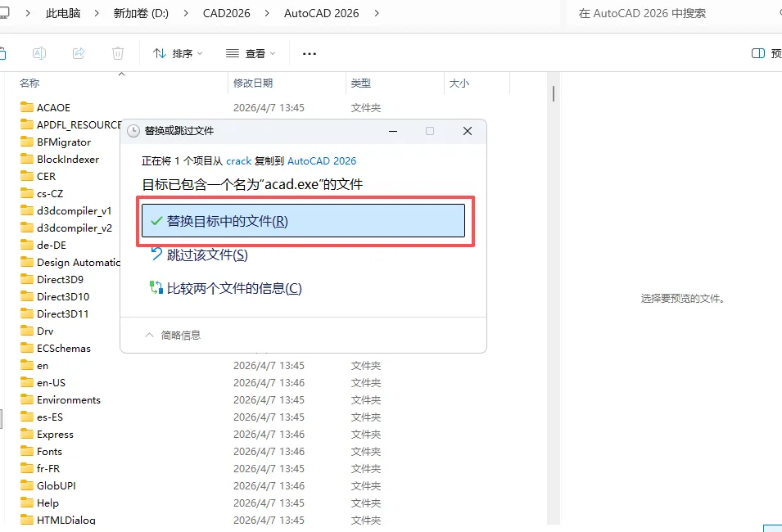
Task: Expand the chevron after AutoCAD 2026 breadcrumb
Action: pos(377,13)
